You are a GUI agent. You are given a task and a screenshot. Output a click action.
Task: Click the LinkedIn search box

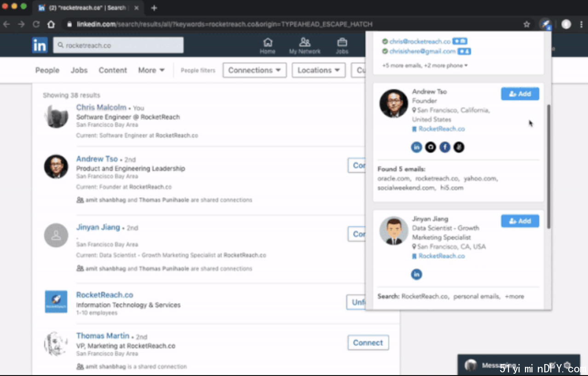[118, 46]
